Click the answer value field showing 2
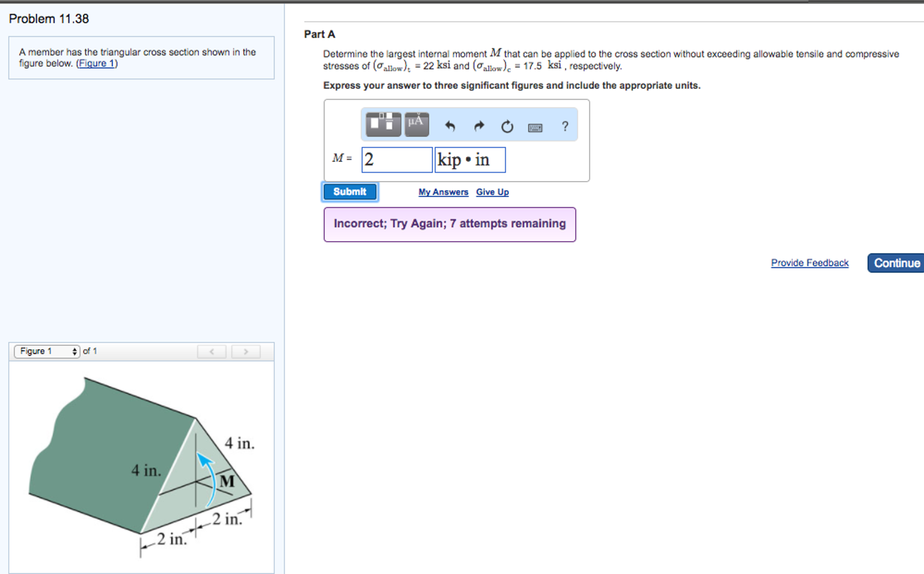924x574 pixels. [x=396, y=159]
